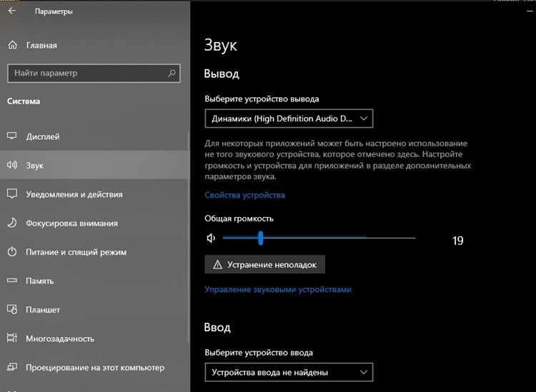Open Дисплей settings section
Image resolution: width=536 pixels, height=392 pixels.
94,136
